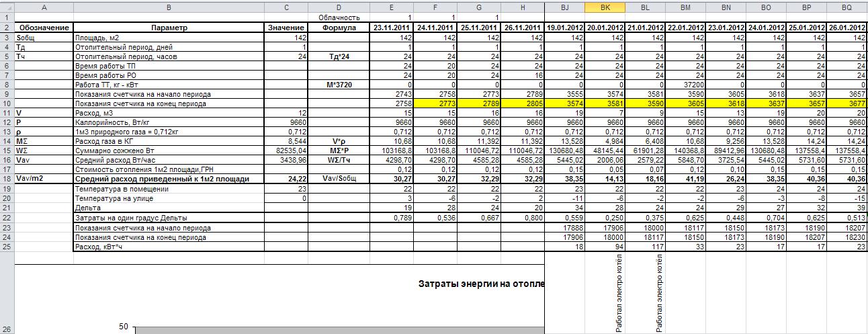This screenshot has height=334, width=868.
Task: Select value 0,513 in row 22
Action: pyautogui.click(x=847, y=218)
